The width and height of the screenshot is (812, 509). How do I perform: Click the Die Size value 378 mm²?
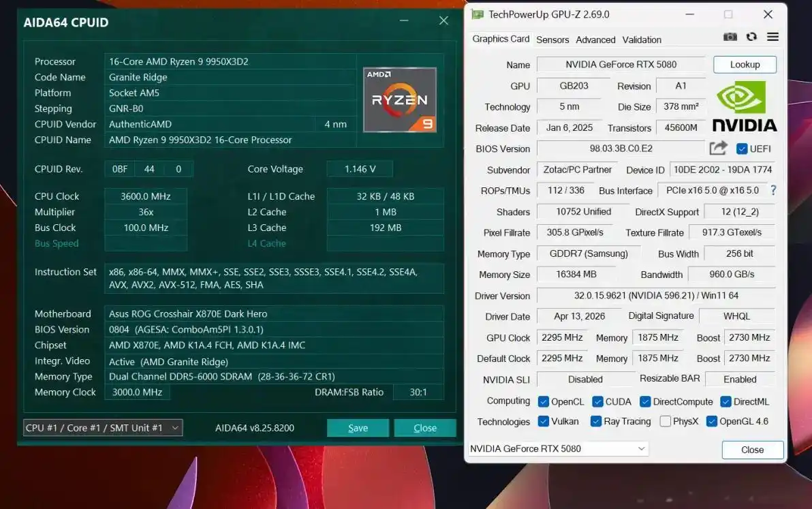click(681, 107)
